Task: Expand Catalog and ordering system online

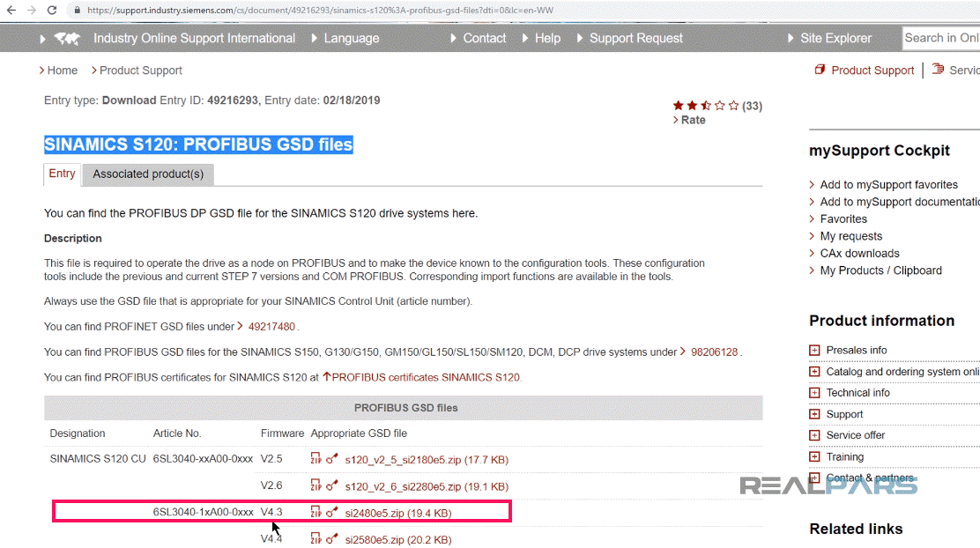Action: coord(814,372)
